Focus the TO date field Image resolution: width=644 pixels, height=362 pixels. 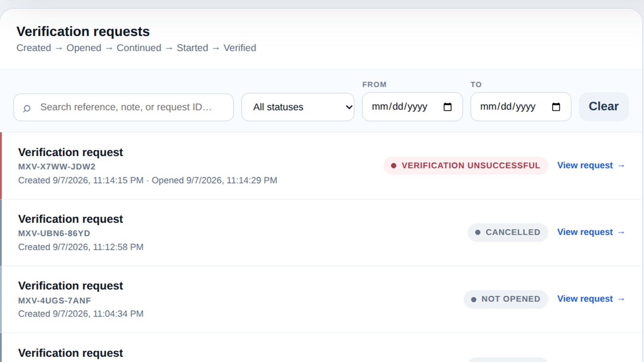point(521,107)
